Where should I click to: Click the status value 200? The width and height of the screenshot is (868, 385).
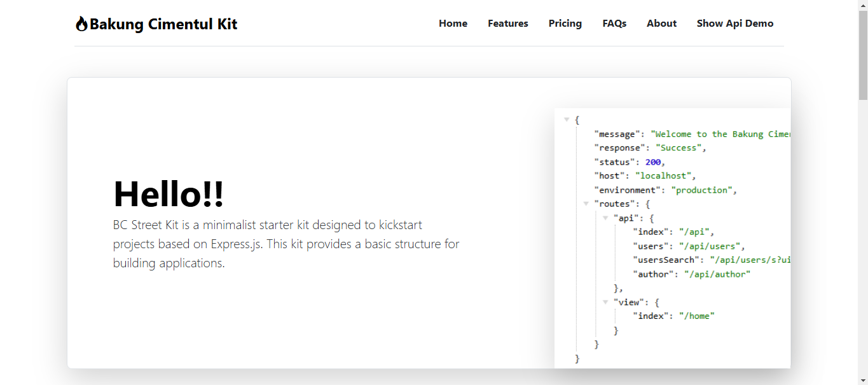(653, 162)
